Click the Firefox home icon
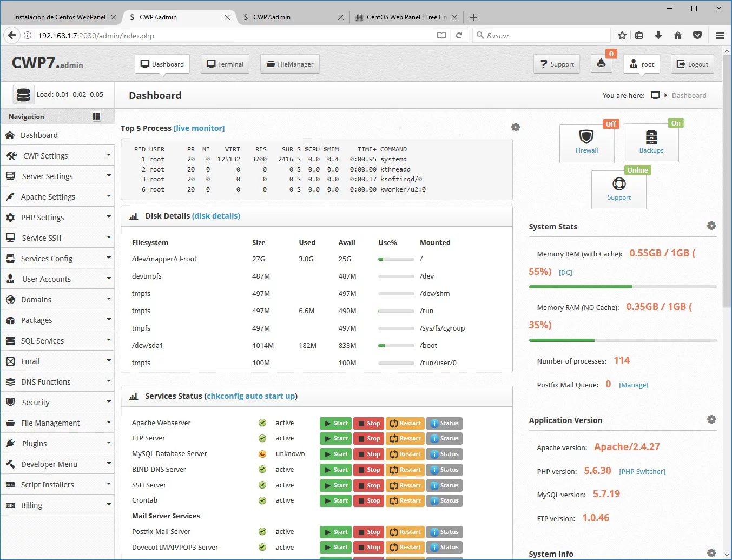This screenshot has height=560, width=732. tap(678, 35)
